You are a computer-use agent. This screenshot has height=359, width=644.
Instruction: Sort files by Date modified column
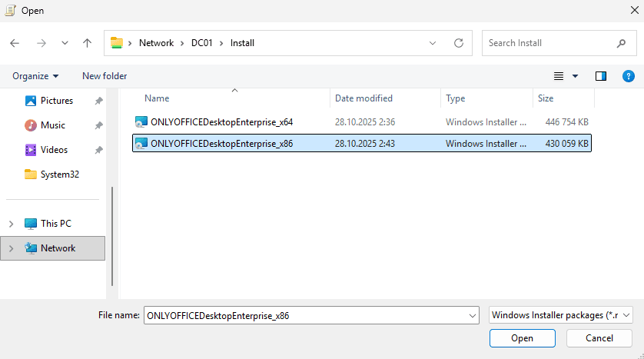point(363,98)
